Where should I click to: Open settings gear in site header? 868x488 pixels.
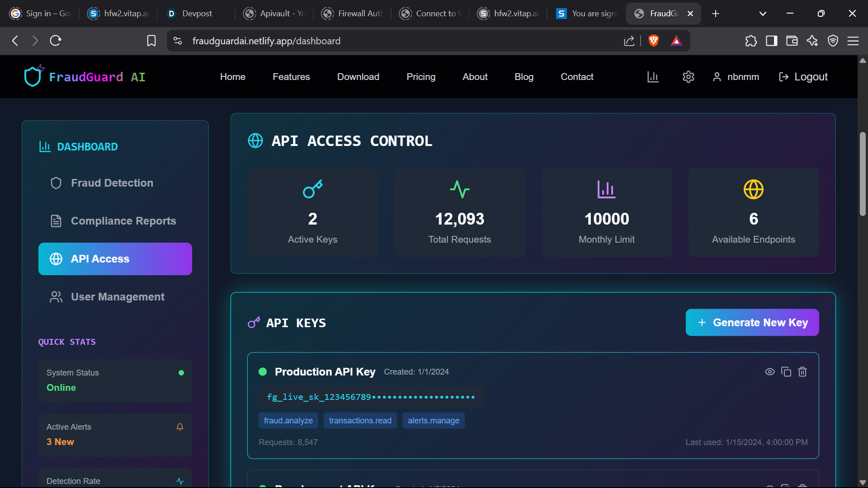pos(688,77)
